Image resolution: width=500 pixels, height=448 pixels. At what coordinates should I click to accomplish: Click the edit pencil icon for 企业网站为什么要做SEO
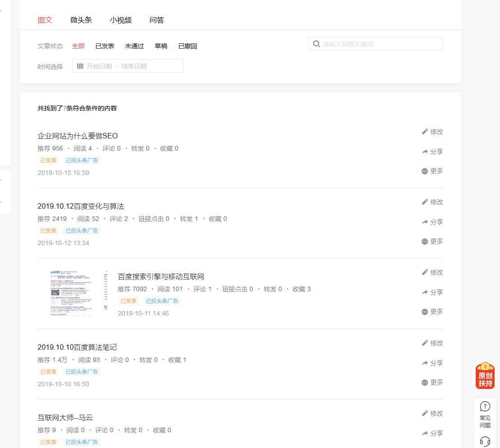click(x=424, y=131)
